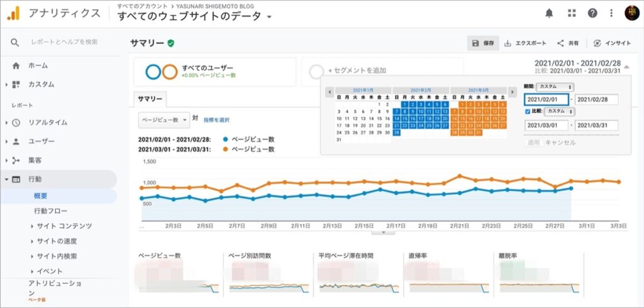644x308 pixels.
Task: Select the 2021年1月 month header
Action: 363,90
